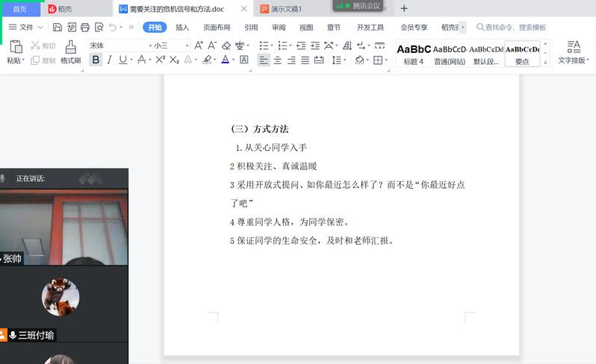
Task: Click the font color A swatch
Action: (224, 60)
